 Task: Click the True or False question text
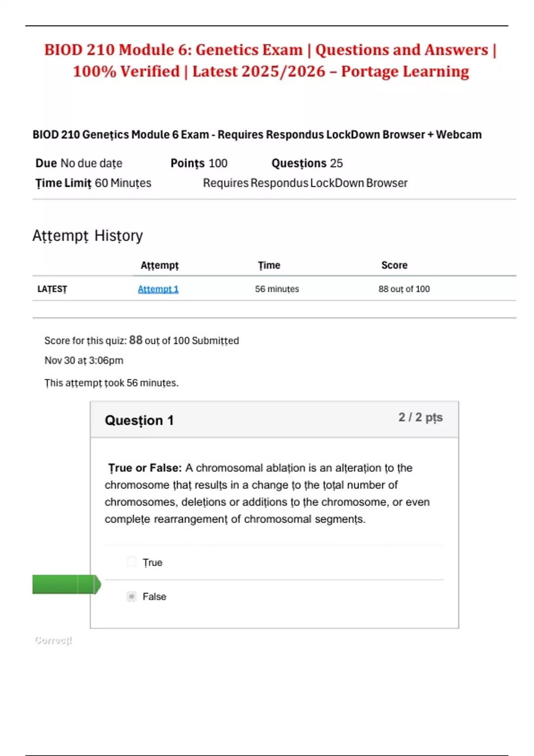[x=267, y=493]
